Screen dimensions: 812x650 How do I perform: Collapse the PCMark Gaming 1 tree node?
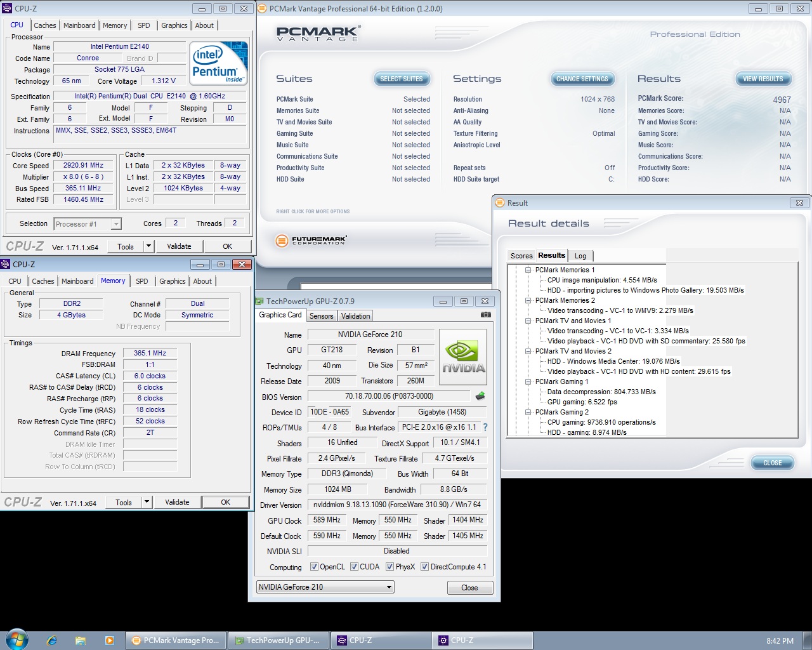coord(528,381)
